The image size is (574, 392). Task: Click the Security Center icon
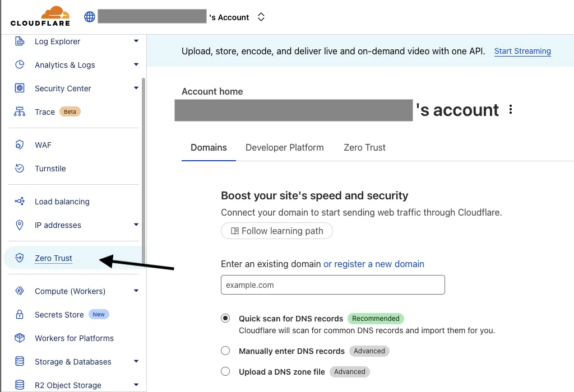[20, 88]
